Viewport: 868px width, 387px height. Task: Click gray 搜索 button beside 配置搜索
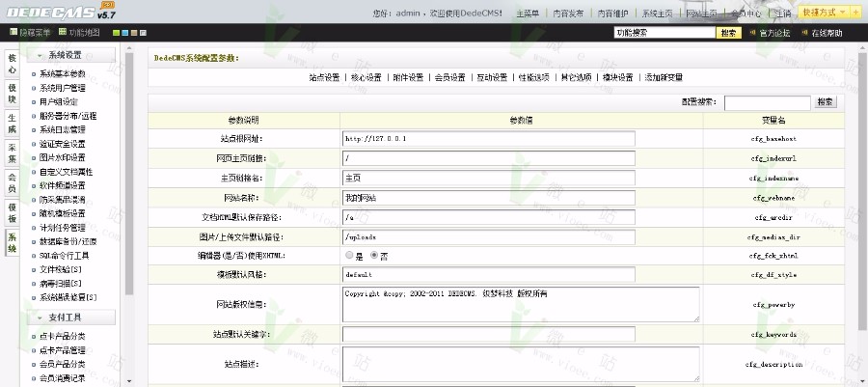tap(825, 102)
